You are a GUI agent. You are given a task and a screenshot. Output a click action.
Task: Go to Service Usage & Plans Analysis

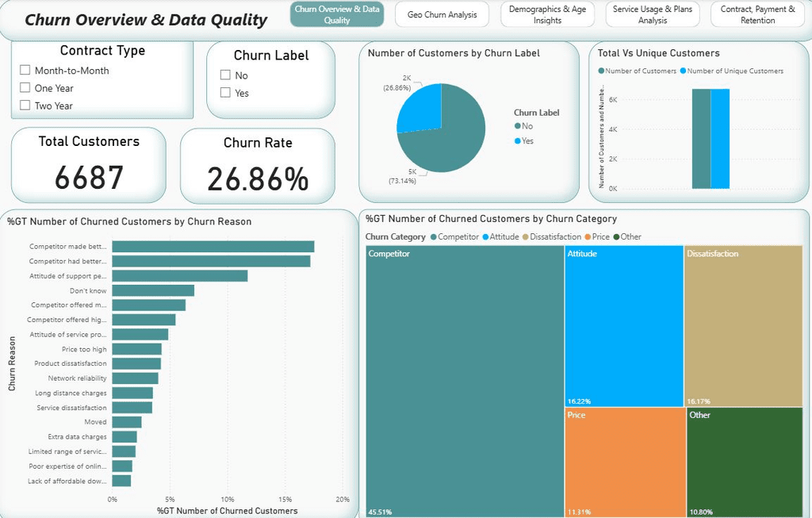pyautogui.click(x=653, y=14)
